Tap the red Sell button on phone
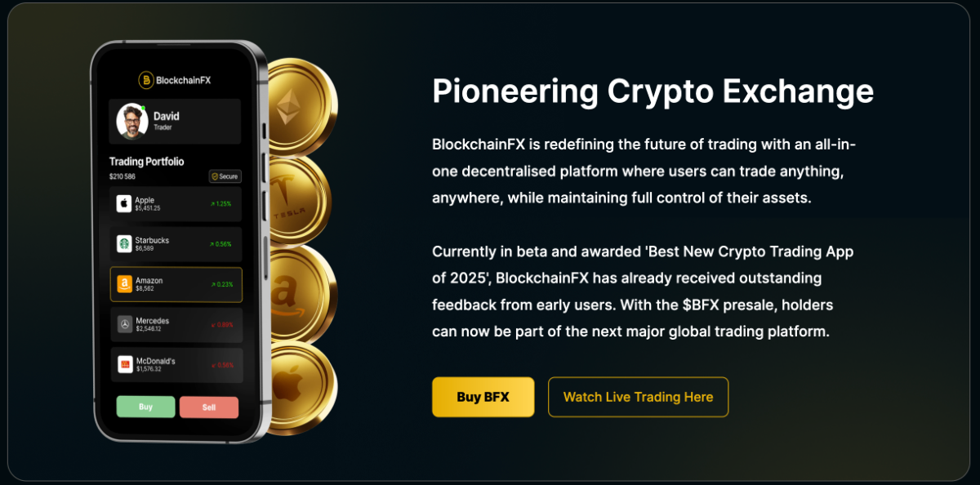This screenshot has height=485, width=980. click(209, 407)
